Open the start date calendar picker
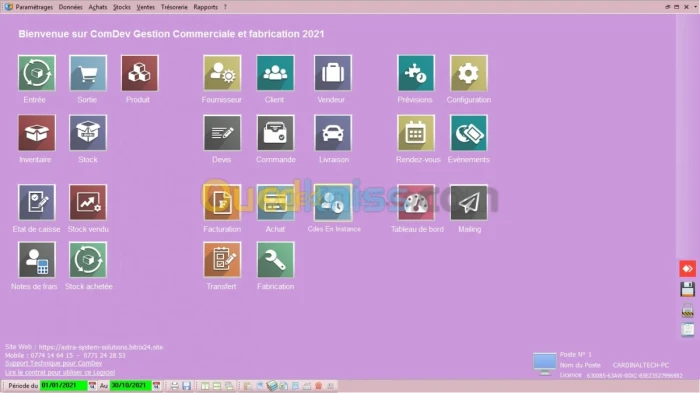Viewport: 700px width, 393px height. [x=92, y=385]
